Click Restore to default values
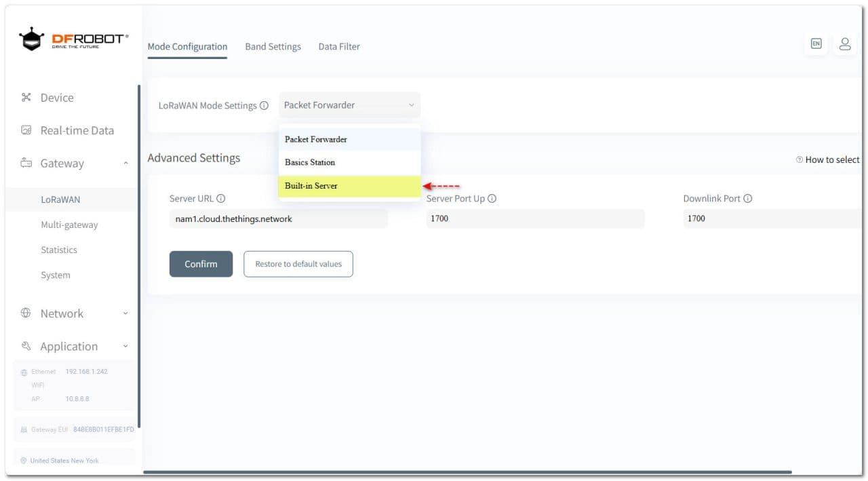 click(298, 264)
